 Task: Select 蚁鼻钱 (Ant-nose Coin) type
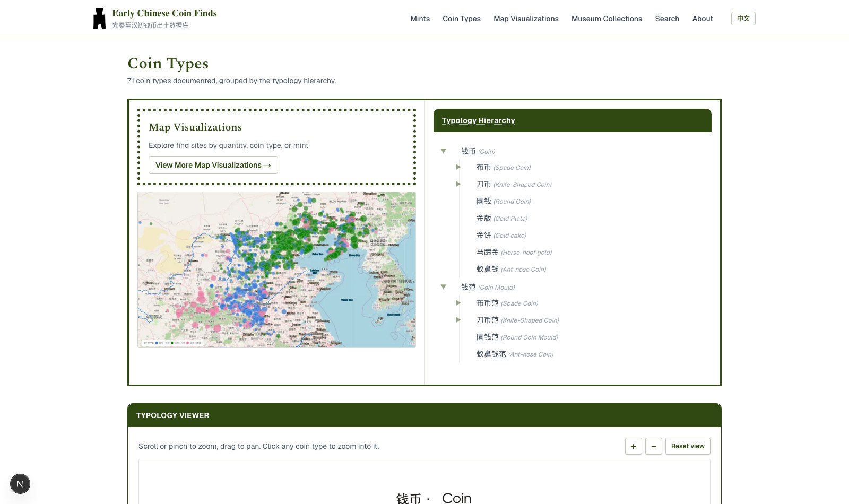(512, 269)
